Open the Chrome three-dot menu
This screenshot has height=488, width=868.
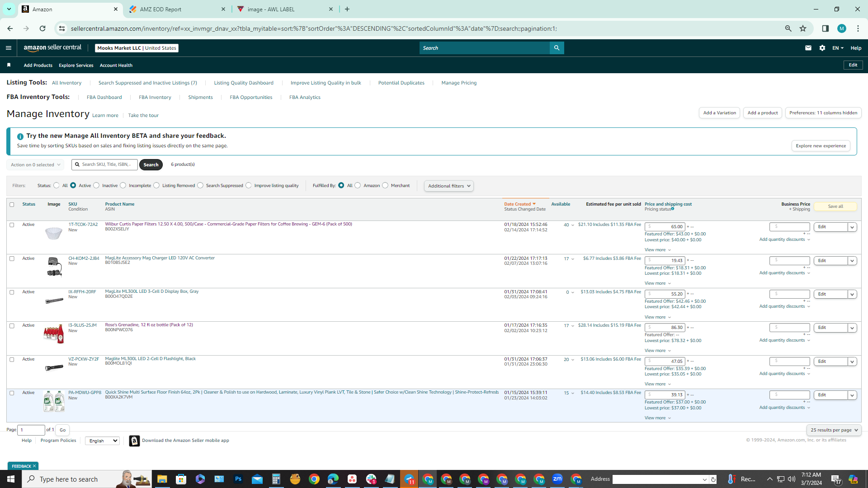click(858, 28)
